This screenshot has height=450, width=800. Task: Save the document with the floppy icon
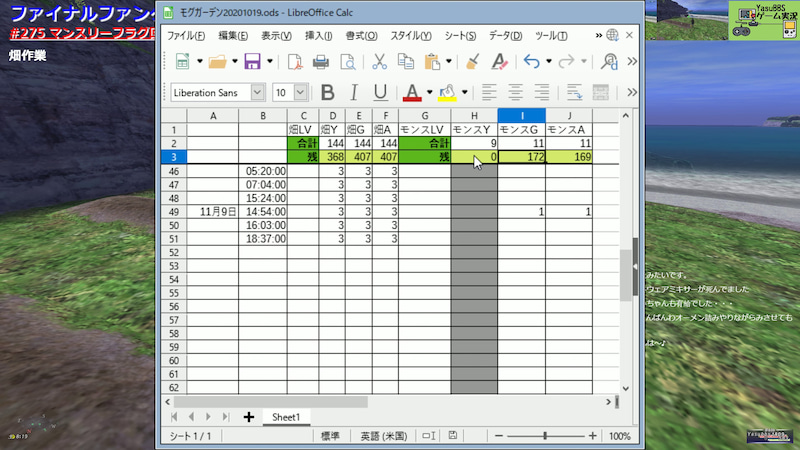[253, 62]
